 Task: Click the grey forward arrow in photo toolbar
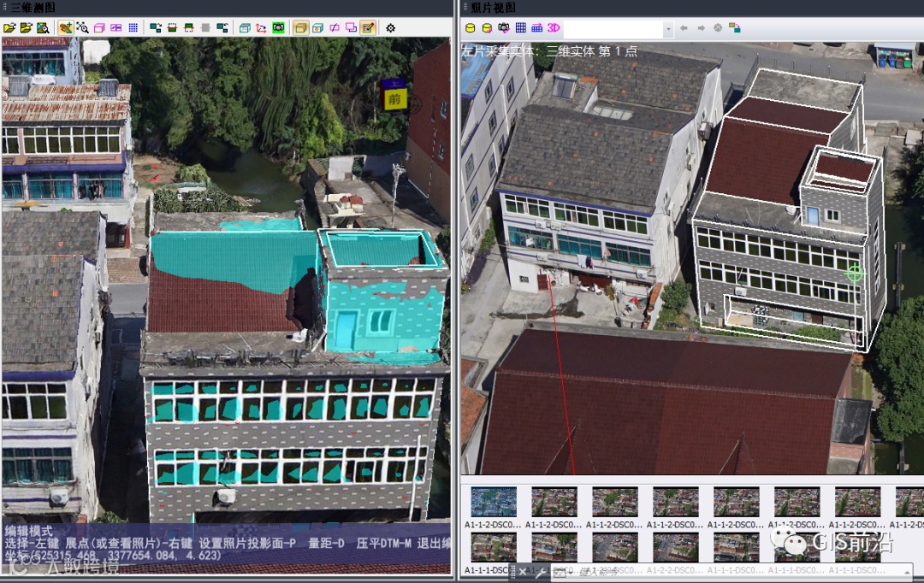click(x=701, y=27)
